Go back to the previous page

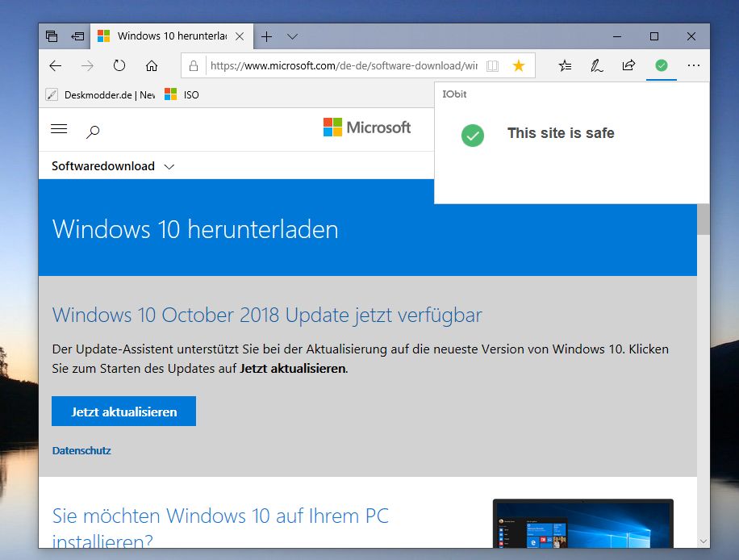56,65
